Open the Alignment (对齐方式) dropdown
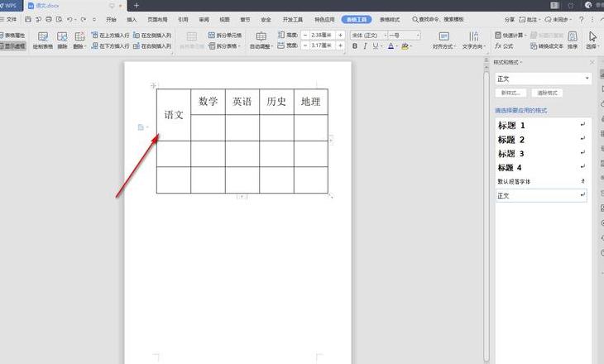The height and width of the screenshot is (364, 604). pyautogui.click(x=444, y=41)
